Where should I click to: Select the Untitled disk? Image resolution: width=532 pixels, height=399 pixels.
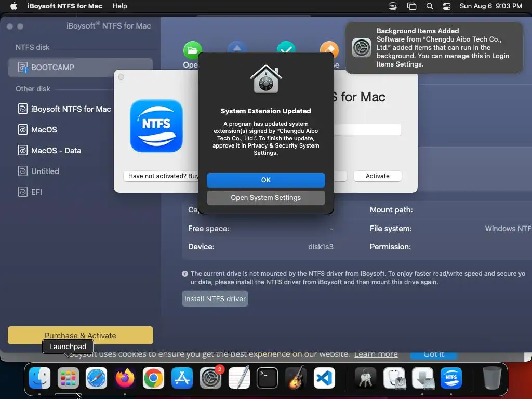point(38,171)
